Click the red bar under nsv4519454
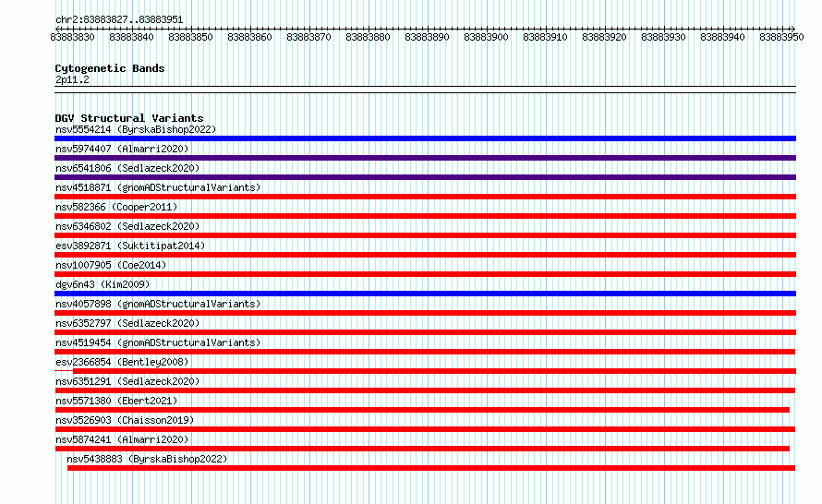822x504 pixels. pyautogui.click(x=425, y=352)
